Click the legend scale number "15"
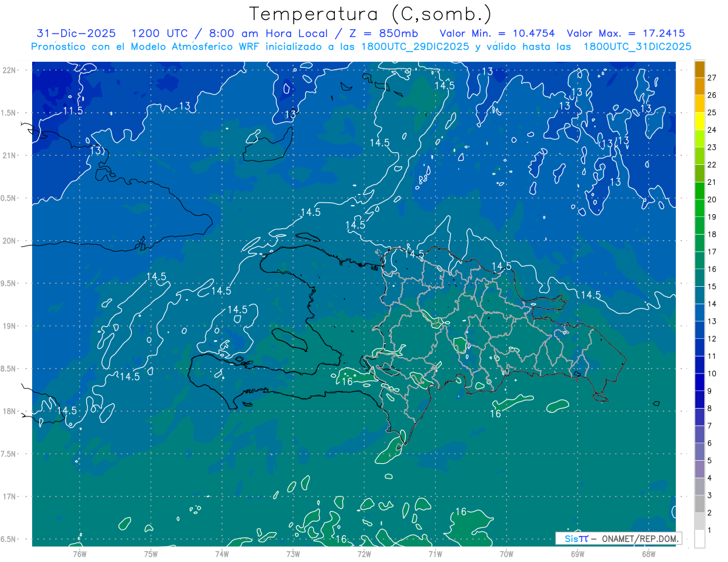Viewport: 728px width, 562px height. point(712,287)
